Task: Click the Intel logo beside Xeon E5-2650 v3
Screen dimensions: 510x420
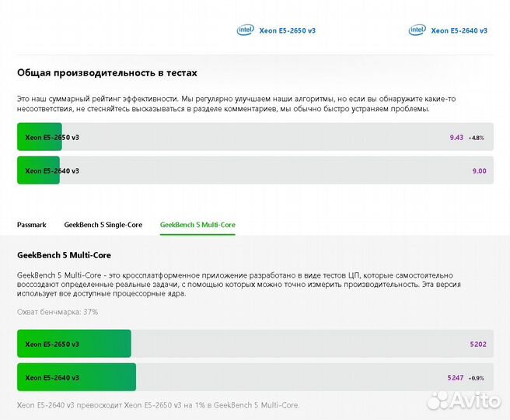Action: (x=245, y=30)
